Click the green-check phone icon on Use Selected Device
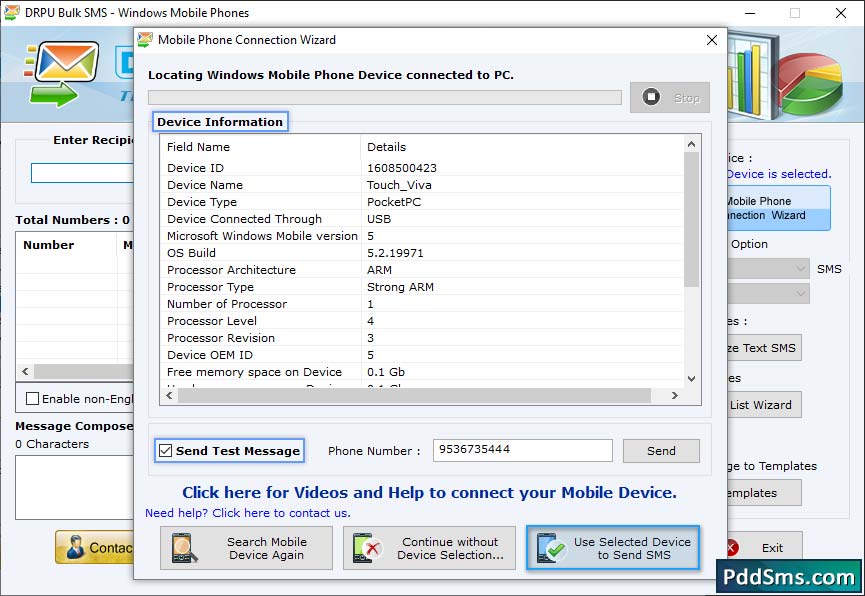Image resolution: width=865 pixels, height=596 pixels. [551, 548]
